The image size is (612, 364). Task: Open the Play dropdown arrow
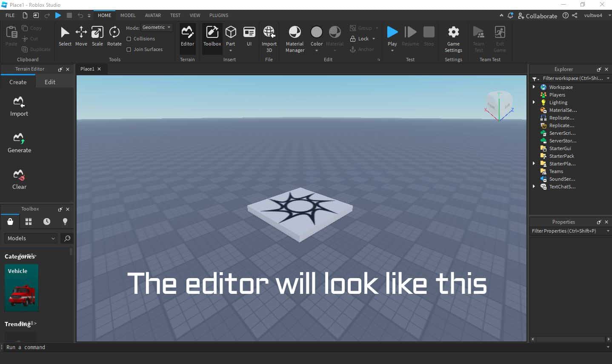point(392,51)
